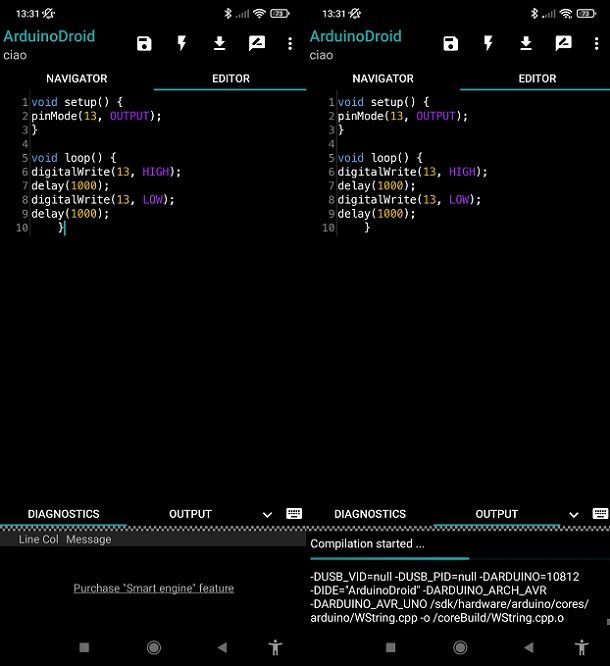610x666 pixels.
Task: Show keyboard icon in right screen
Action: pos(600,514)
